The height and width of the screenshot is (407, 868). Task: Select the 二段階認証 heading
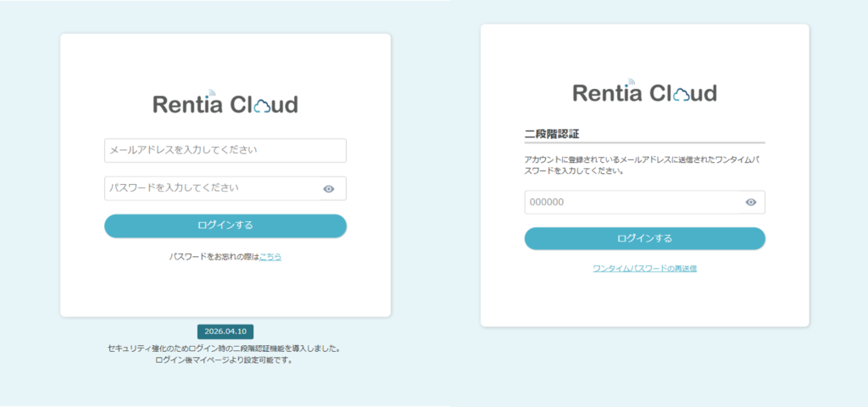[x=552, y=134]
